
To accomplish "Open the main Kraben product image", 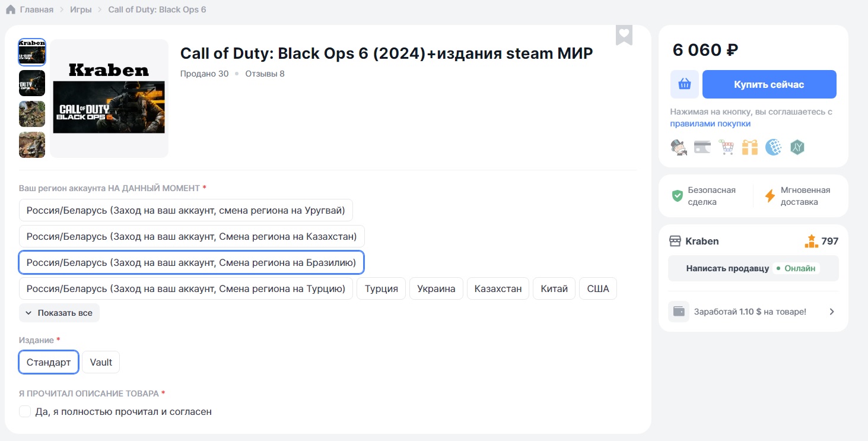I will 109,99.
